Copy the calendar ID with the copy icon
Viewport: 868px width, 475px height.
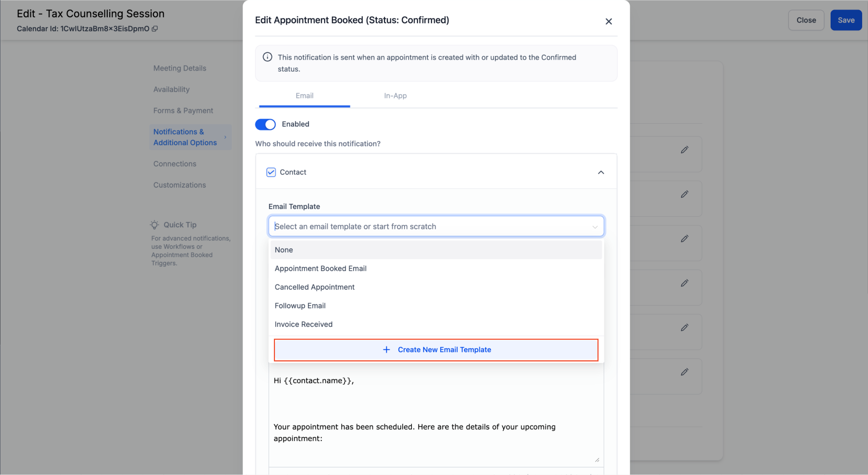coord(155,29)
